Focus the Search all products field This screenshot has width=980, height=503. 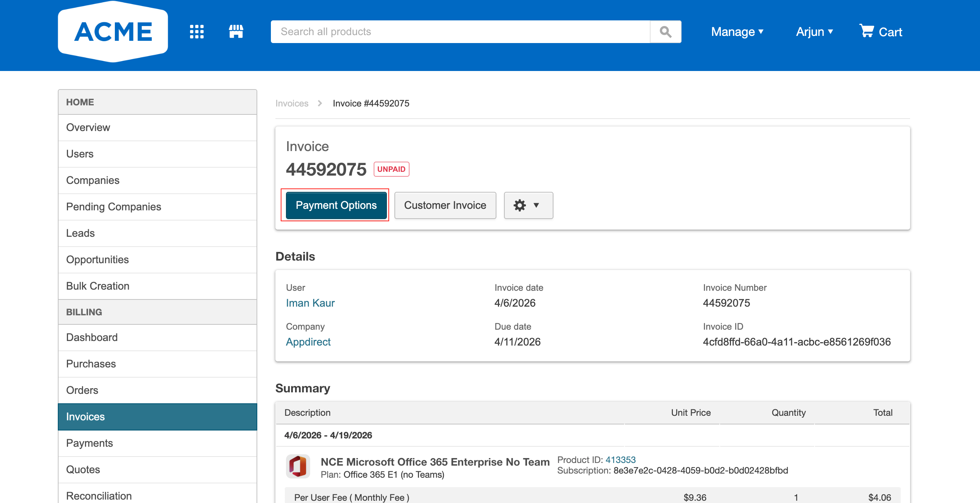[460, 32]
